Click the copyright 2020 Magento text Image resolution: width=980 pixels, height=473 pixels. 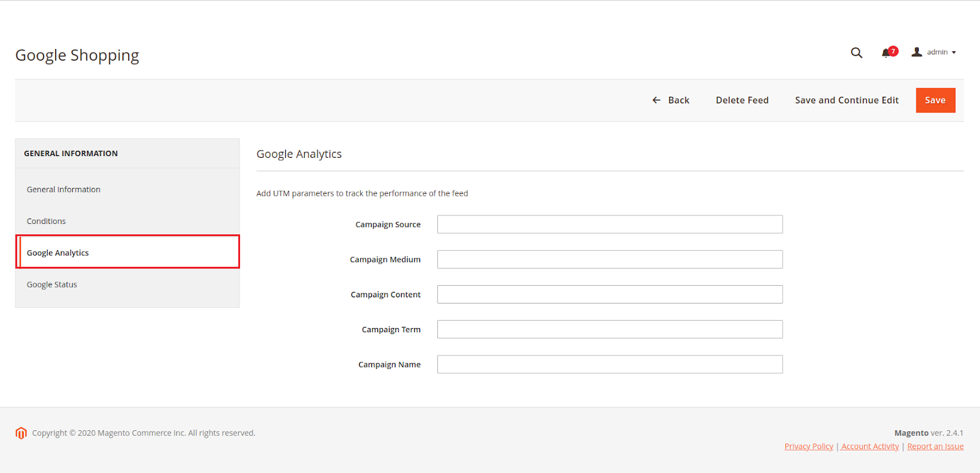(143, 433)
